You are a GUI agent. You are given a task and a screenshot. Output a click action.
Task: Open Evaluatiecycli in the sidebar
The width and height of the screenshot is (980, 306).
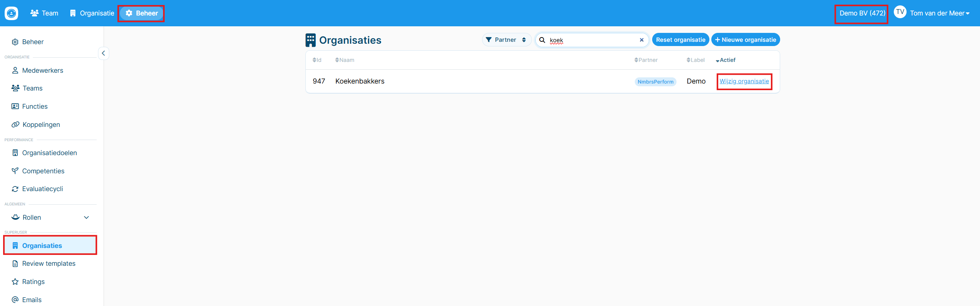43,189
